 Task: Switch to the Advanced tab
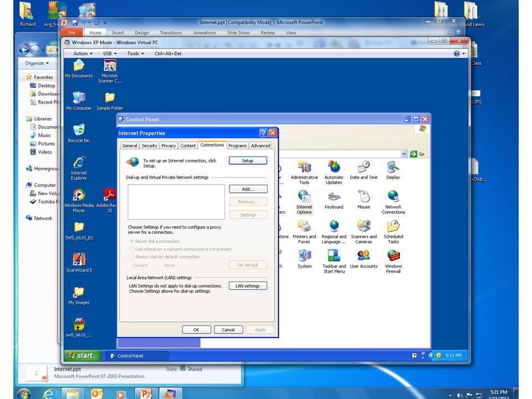pos(260,146)
